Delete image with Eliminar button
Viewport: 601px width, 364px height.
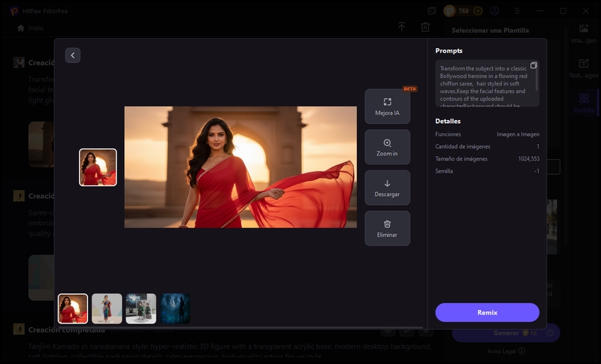(387, 228)
